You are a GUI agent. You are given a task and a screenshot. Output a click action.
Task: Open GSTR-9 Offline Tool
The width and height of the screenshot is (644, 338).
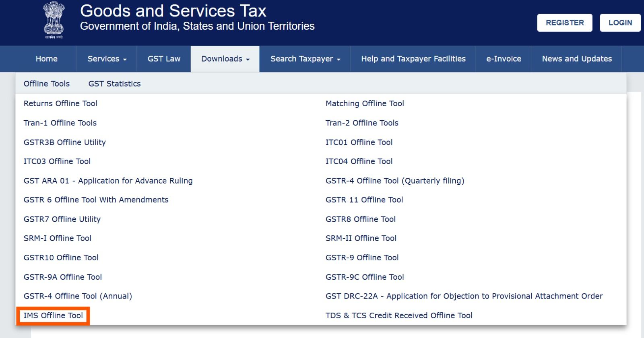point(362,258)
